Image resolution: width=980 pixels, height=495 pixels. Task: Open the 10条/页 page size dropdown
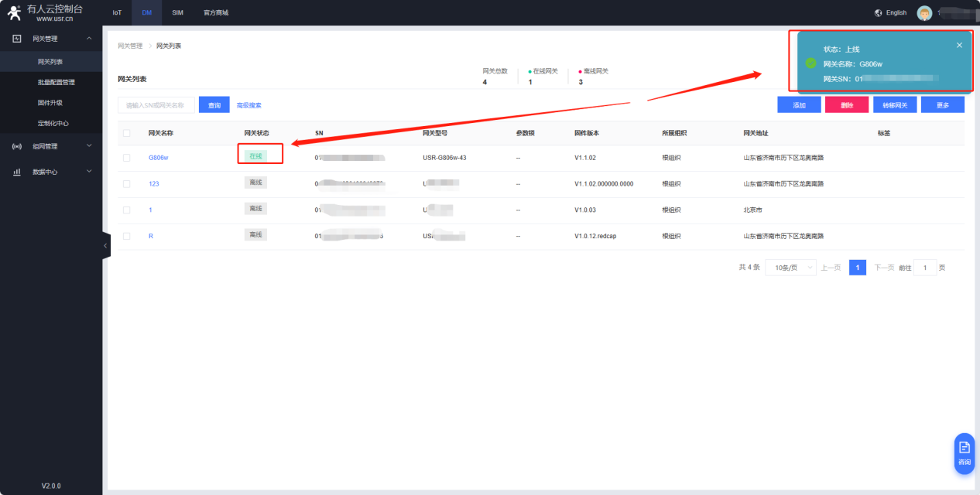(790, 268)
